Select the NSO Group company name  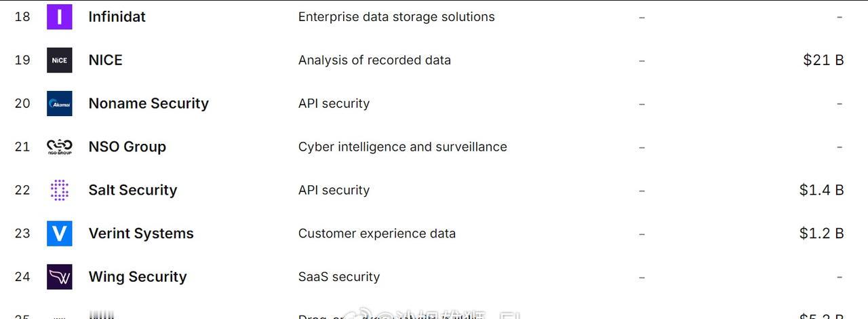click(x=127, y=147)
